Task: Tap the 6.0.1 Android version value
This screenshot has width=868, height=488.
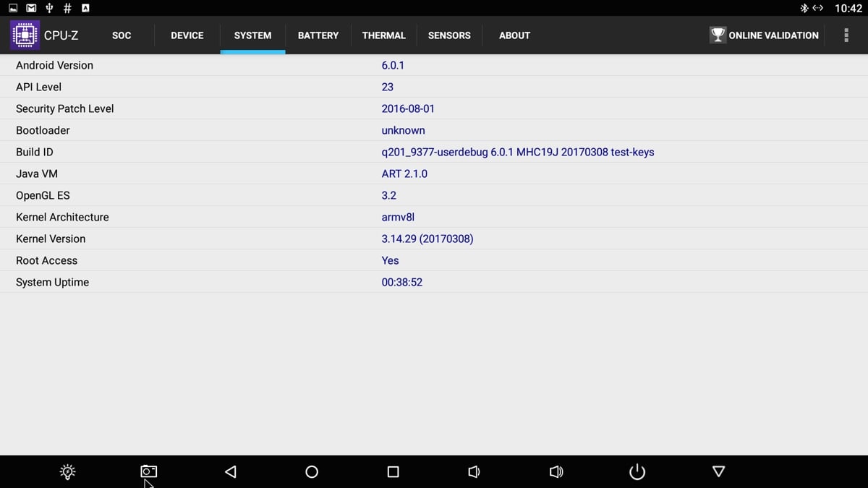Action: coord(393,65)
